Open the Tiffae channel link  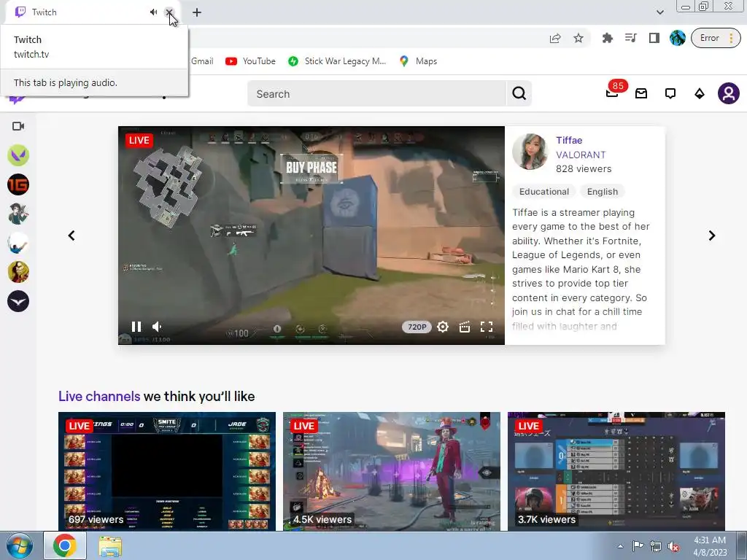pos(569,140)
